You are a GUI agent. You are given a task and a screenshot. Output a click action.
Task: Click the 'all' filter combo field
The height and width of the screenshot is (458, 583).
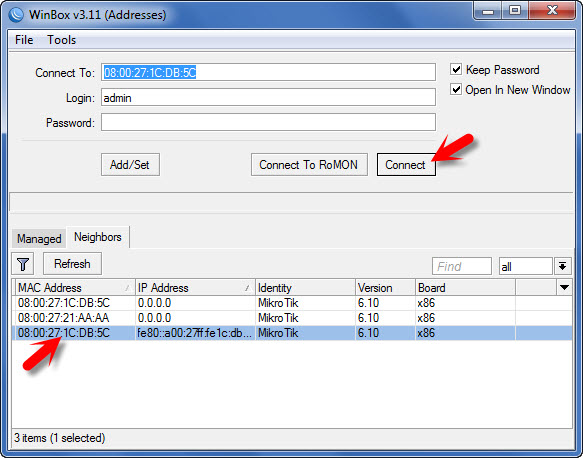525,266
